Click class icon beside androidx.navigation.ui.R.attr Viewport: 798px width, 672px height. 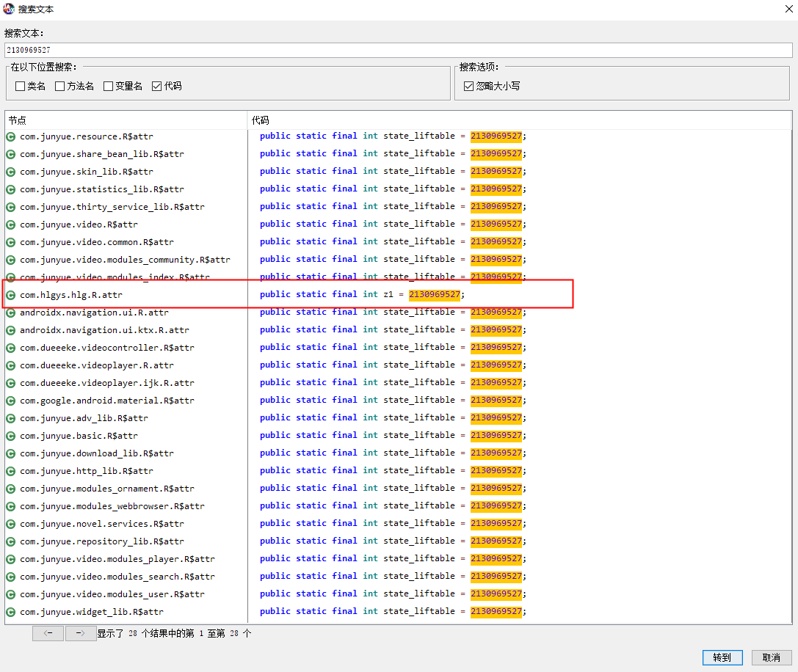(11, 313)
